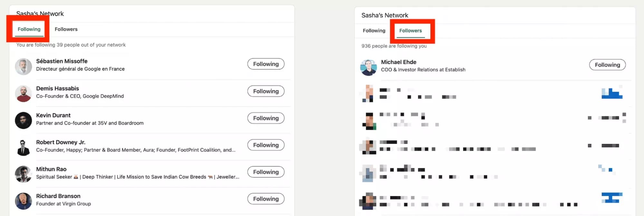Image resolution: width=644 pixels, height=216 pixels.
Task: Click the blue engagement bar chart on the first follower row
Action: (612, 94)
